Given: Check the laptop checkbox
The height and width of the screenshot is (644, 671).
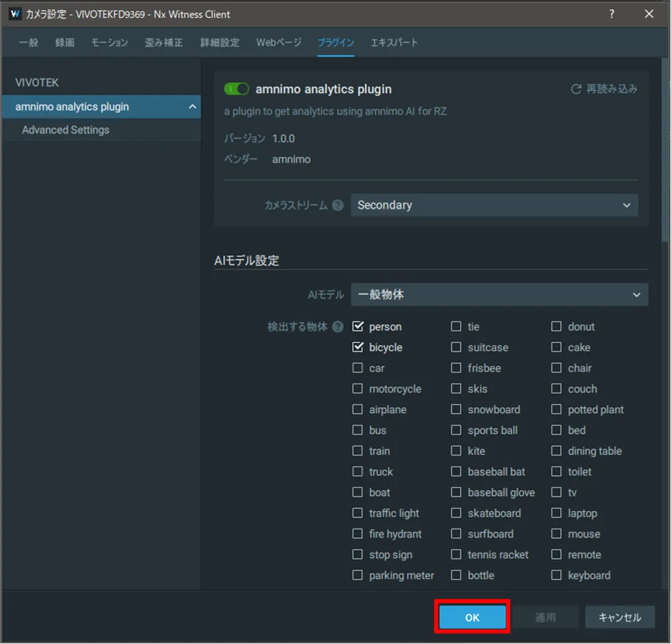Looking at the screenshot, I should [557, 513].
